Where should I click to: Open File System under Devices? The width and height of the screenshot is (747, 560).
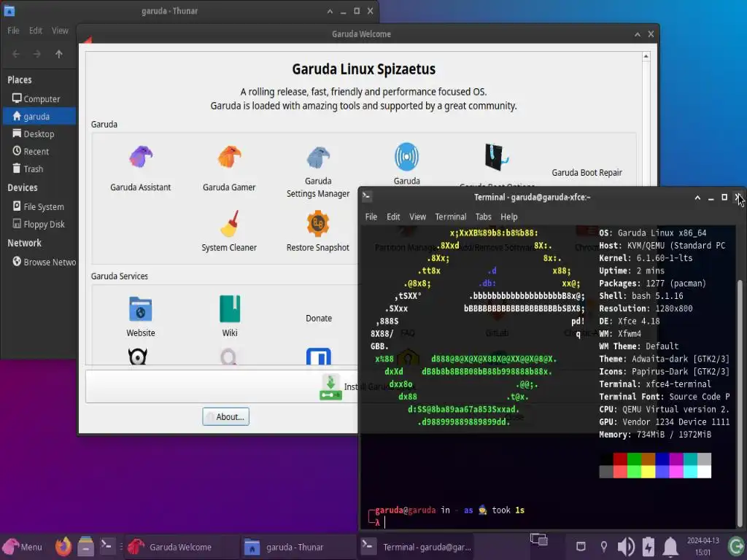tap(39, 206)
